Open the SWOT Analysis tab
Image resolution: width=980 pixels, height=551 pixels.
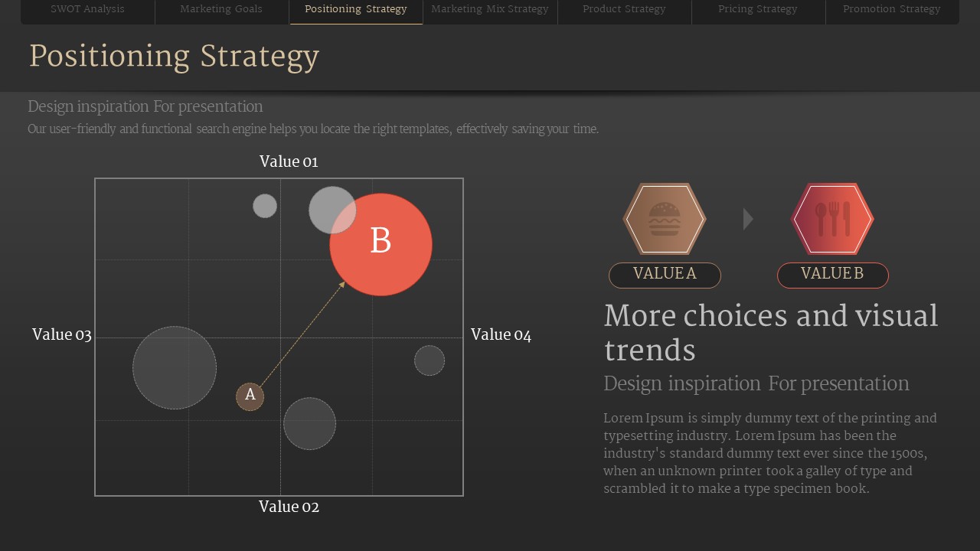tap(87, 9)
